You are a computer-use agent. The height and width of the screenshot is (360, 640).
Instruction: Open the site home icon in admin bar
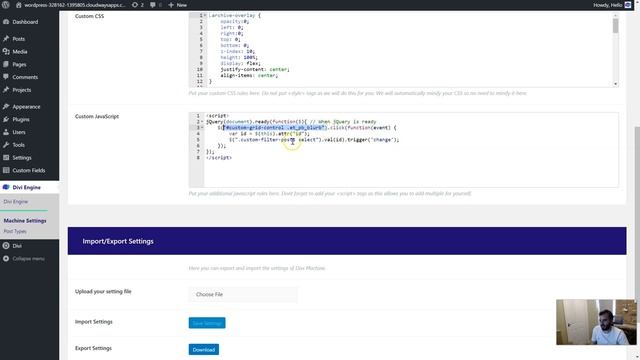[x=19, y=5]
